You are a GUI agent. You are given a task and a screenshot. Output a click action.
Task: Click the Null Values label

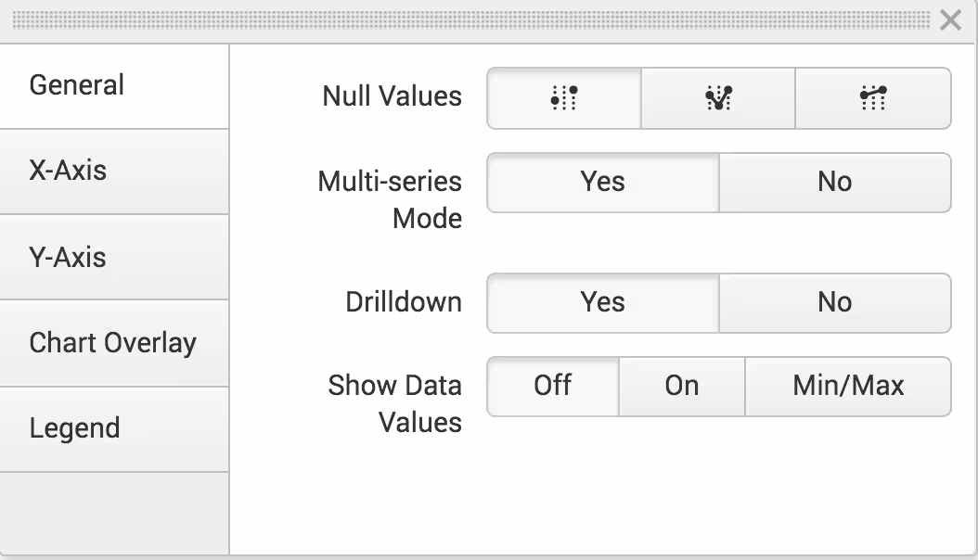392,96
